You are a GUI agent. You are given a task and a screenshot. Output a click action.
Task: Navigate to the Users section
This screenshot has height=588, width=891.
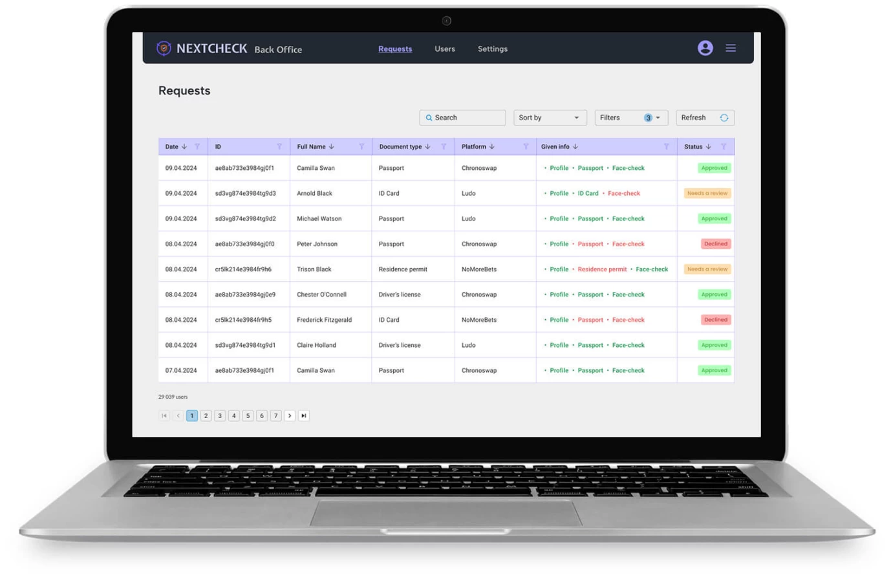pyautogui.click(x=444, y=48)
